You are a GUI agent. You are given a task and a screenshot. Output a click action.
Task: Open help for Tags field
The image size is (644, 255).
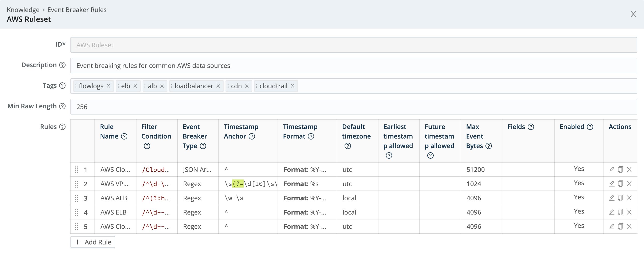[x=62, y=86]
